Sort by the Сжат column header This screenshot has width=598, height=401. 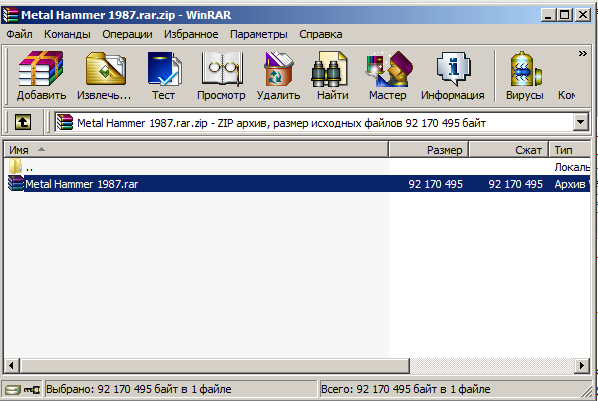pos(509,150)
